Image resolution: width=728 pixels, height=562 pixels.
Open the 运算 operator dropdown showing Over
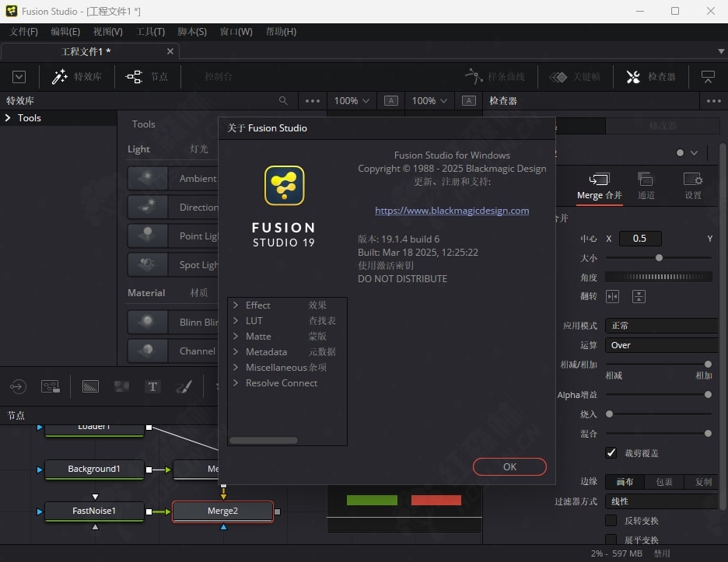662,345
